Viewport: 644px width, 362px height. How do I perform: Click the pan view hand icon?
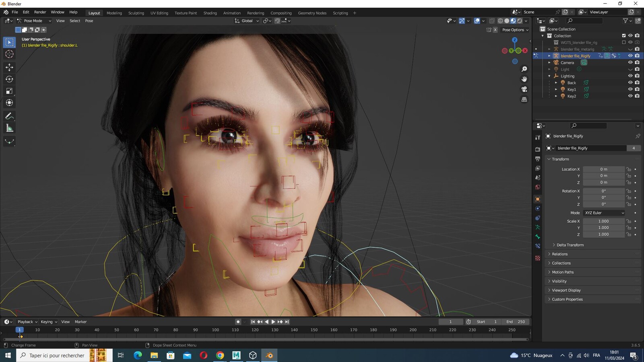(x=524, y=79)
